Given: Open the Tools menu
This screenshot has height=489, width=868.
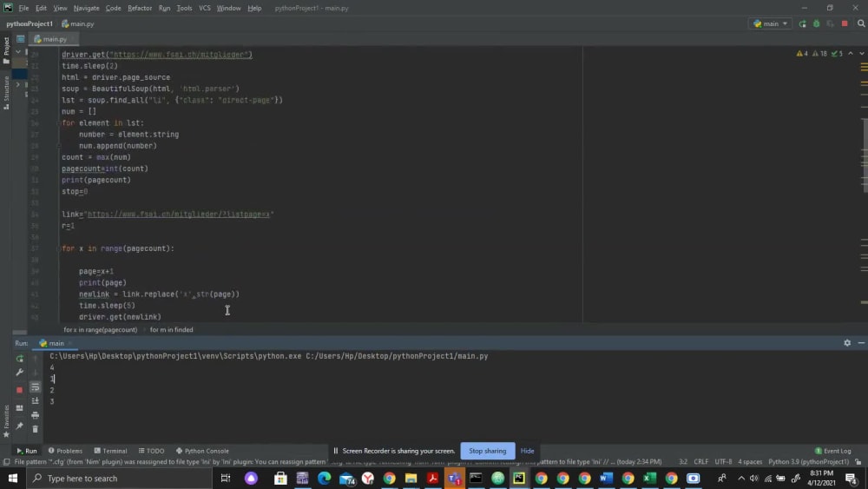Looking at the screenshot, I should 184,9.
